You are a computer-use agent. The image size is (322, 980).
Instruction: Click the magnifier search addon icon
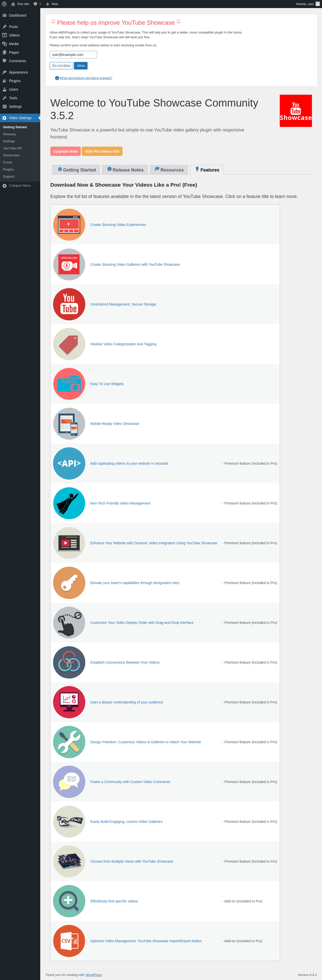point(69,901)
